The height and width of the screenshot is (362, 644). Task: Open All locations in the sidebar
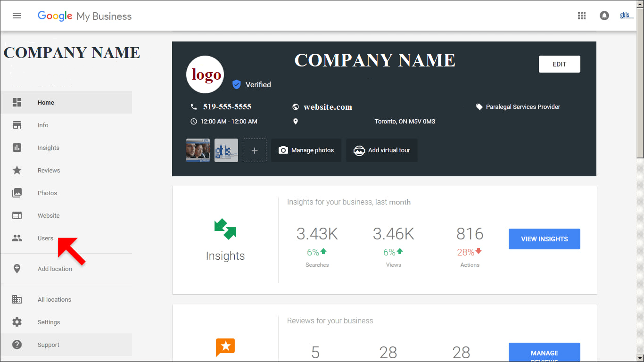pos(66,299)
